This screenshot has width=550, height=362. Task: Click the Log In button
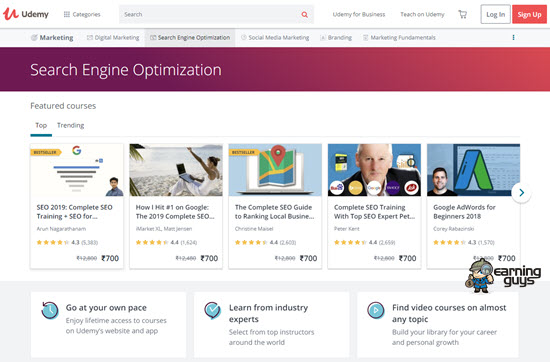(495, 14)
